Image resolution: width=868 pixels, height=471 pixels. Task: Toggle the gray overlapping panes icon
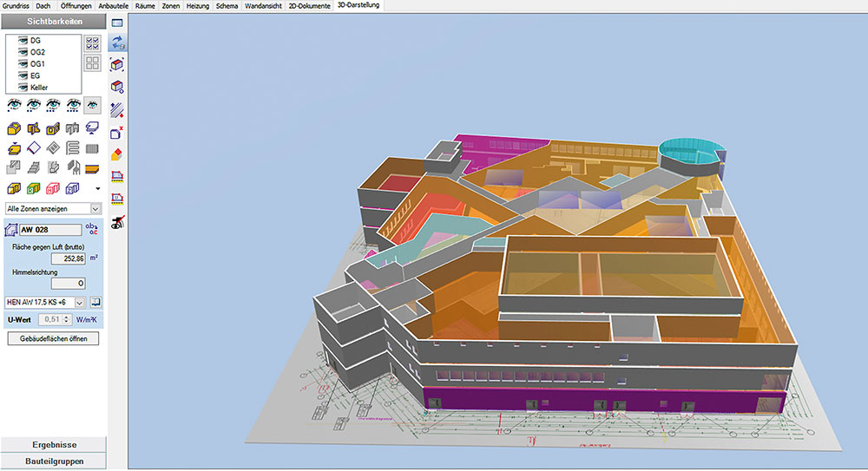pyautogui.click(x=14, y=167)
